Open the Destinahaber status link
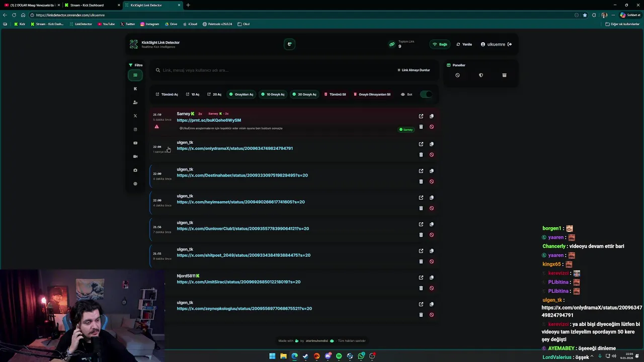The width and height of the screenshot is (644, 362). 242,175
